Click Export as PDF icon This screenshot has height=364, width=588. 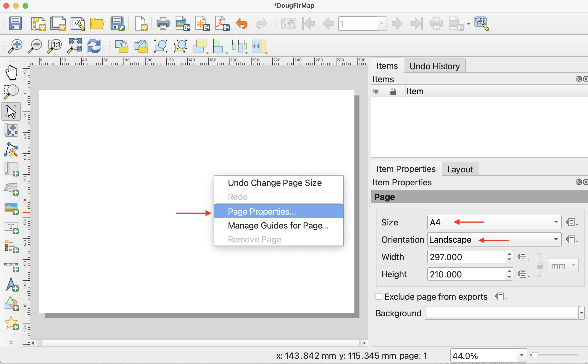point(222,23)
